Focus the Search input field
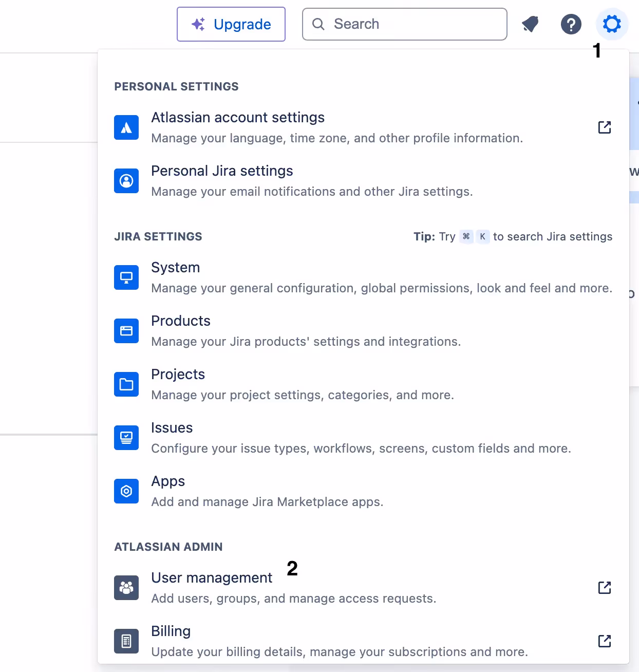639x672 pixels. point(405,24)
